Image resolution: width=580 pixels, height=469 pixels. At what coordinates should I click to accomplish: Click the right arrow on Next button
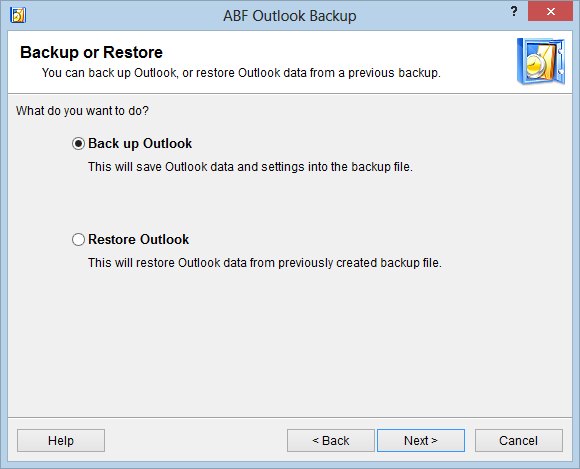pyautogui.click(x=434, y=440)
